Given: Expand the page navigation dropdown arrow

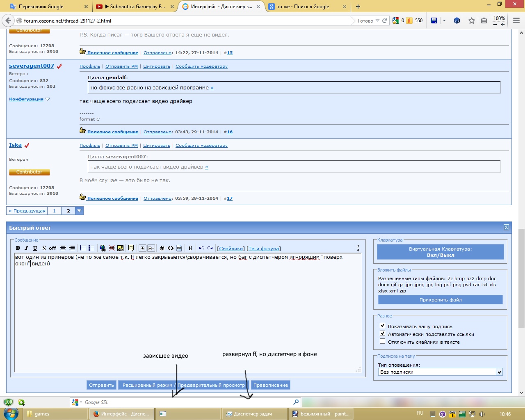Looking at the screenshot, I should click(79, 210).
